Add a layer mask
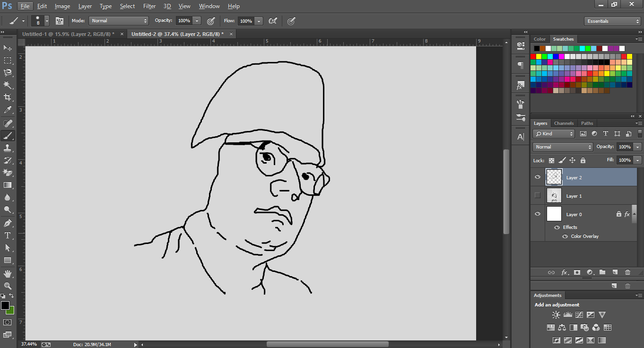Screen dimensions: 644x348 577,272
